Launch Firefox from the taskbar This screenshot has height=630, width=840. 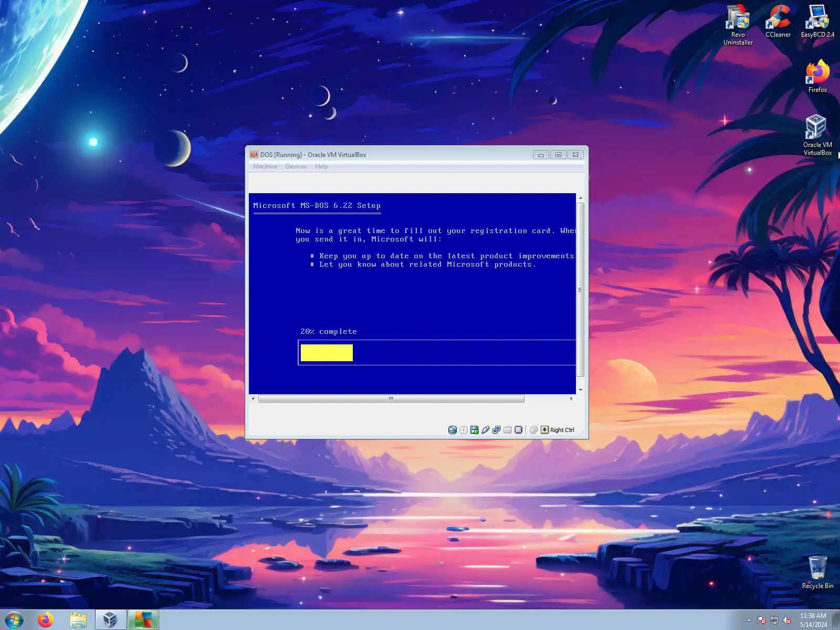46,620
